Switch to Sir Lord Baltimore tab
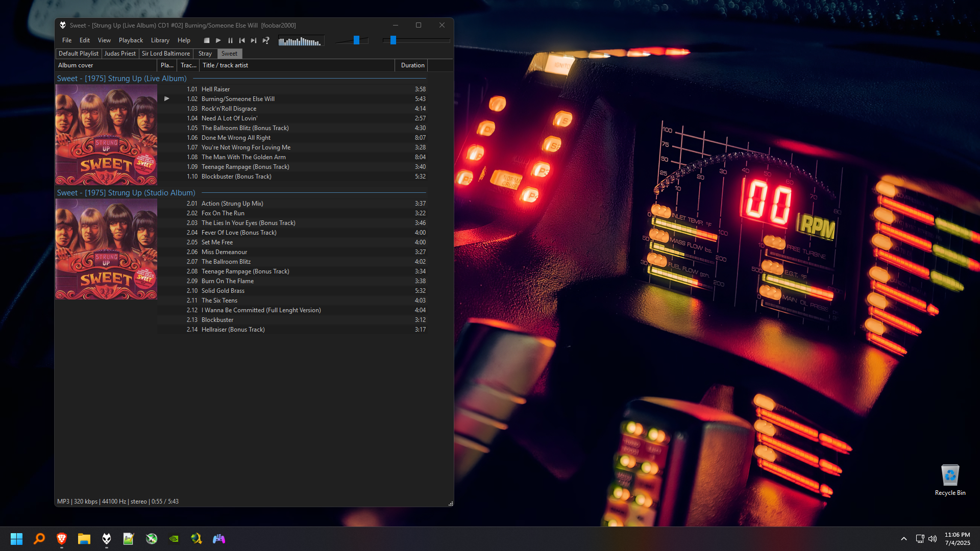 [166, 54]
